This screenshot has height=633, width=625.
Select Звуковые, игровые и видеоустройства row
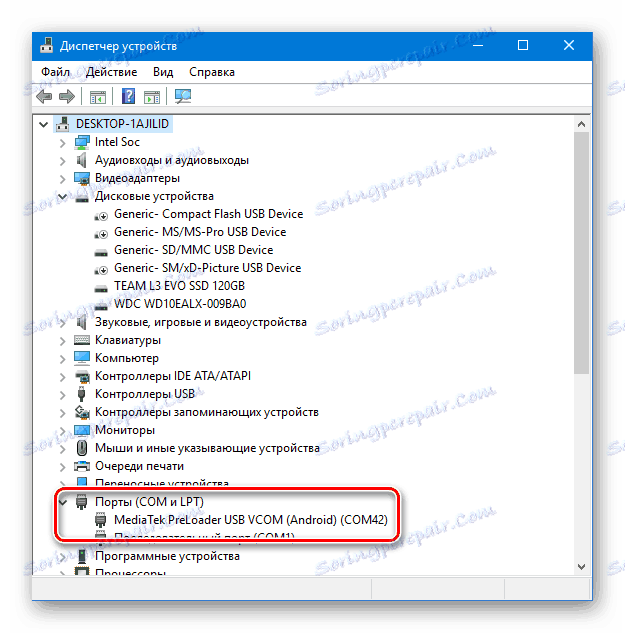[x=201, y=322]
